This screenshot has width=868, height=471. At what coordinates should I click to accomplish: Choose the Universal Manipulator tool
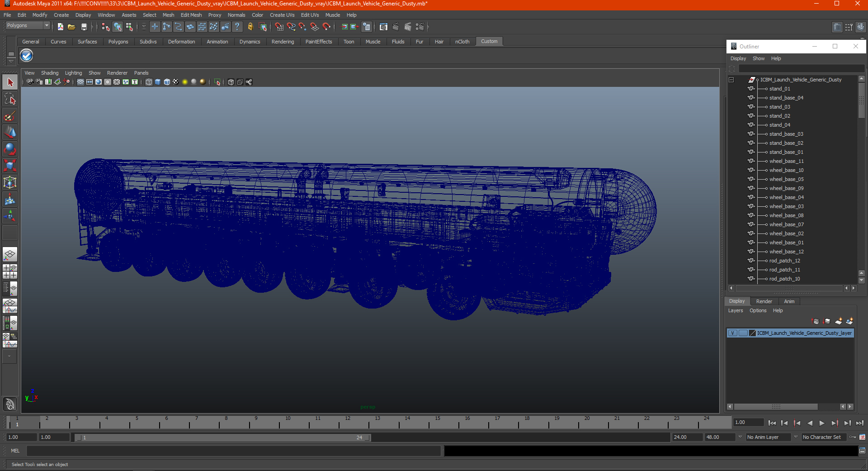coord(10,182)
